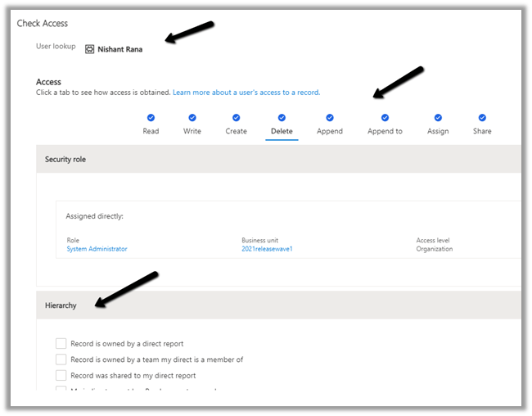Switch to the Delete tab label
This screenshot has width=532, height=416.
click(x=282, y=131)
